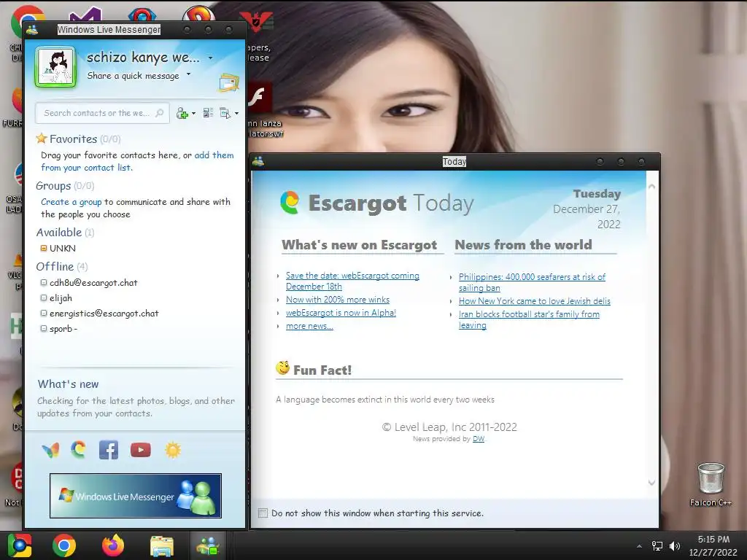Click the network tray icon
747x560 pixels.
[657, 546]
